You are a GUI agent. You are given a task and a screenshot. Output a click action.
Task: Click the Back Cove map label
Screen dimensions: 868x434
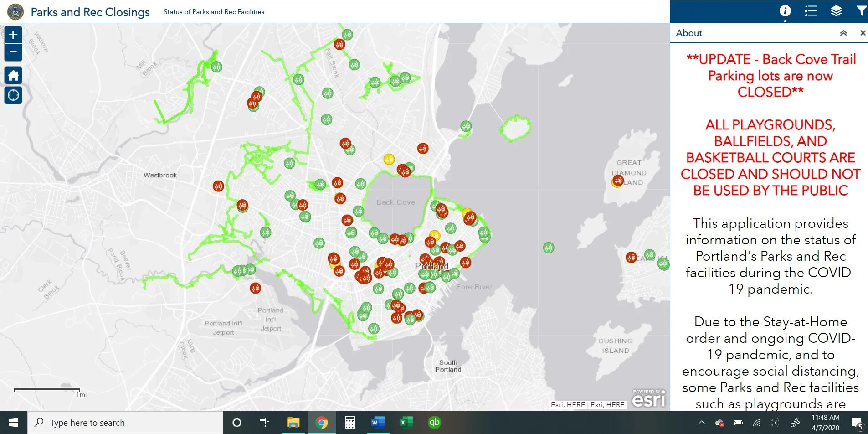(x=396, y=202)
